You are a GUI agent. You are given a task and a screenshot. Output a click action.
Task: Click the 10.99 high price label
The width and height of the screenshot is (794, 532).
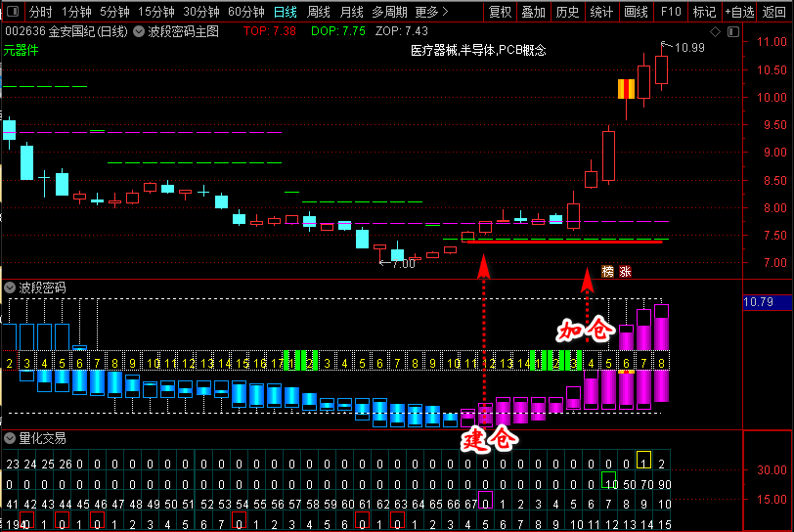click(x=689, y=48)
